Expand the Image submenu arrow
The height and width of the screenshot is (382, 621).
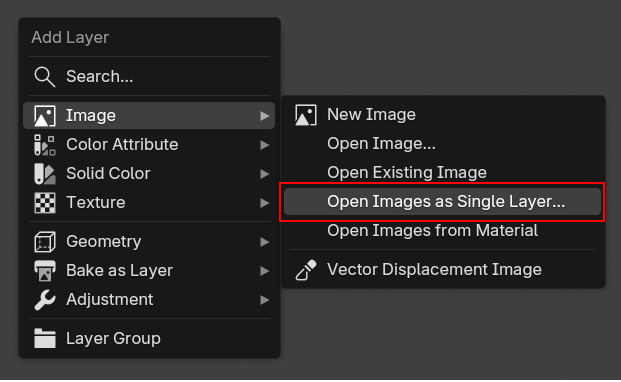tap(264, 116)
